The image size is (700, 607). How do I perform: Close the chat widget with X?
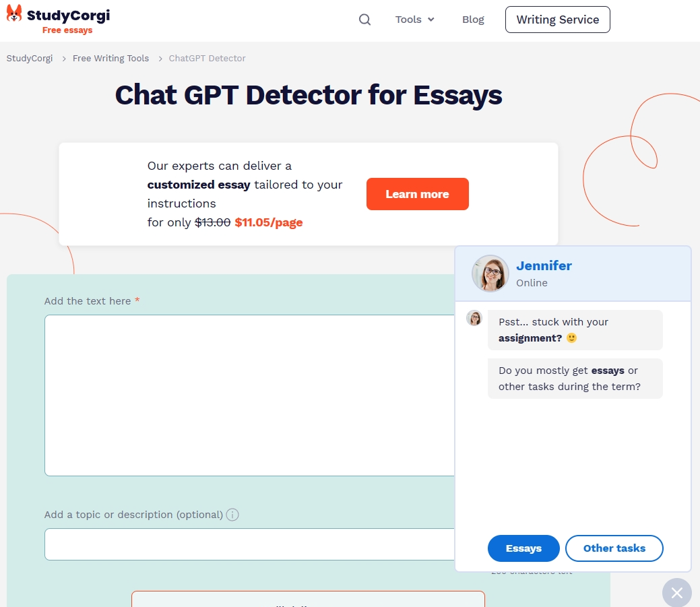point(676,593)
